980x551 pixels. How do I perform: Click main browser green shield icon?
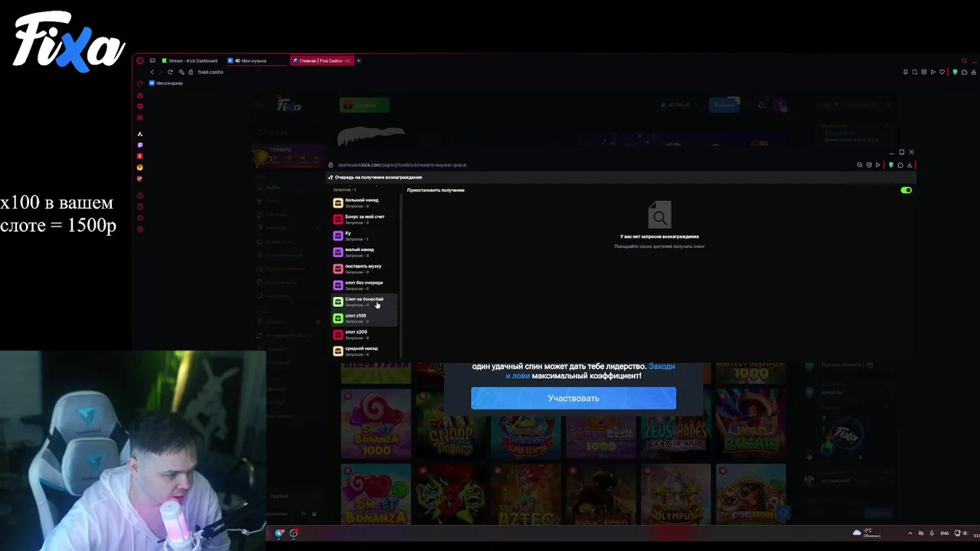coord(955,72)
